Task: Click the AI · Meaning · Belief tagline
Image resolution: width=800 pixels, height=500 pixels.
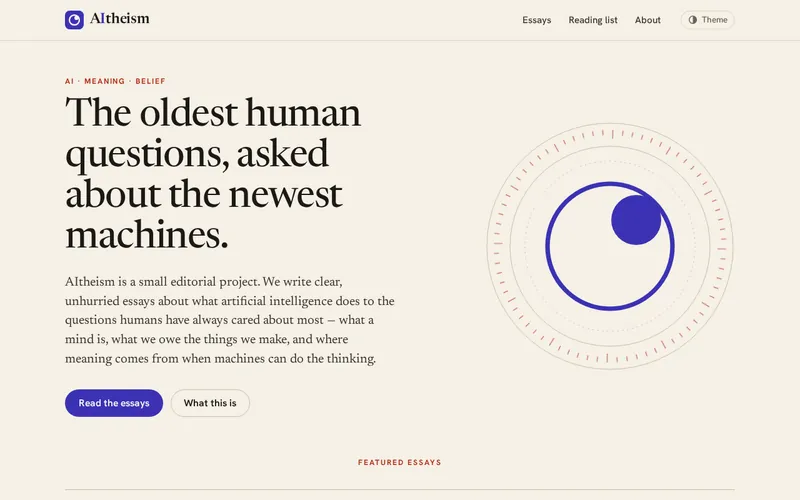Action: click(x=115, y=81)
